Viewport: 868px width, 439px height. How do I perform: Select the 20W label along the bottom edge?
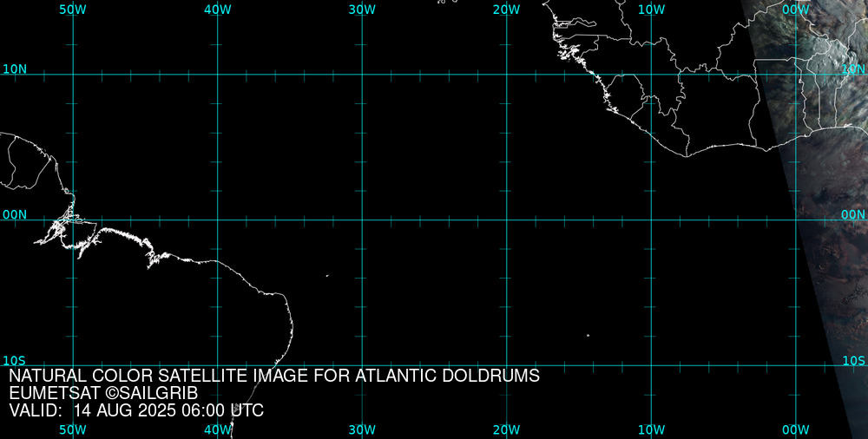(x=507, y=430)
